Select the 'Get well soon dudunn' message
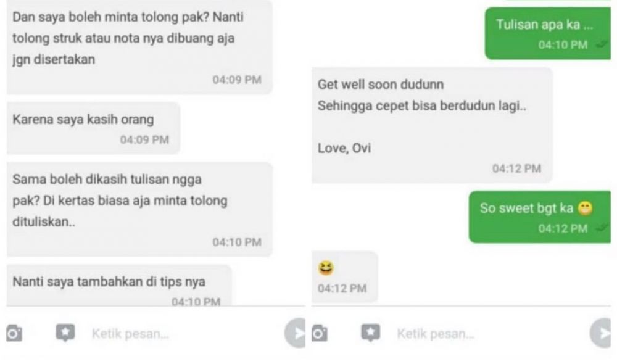This screenshot has width=617, height=364. 432,125
